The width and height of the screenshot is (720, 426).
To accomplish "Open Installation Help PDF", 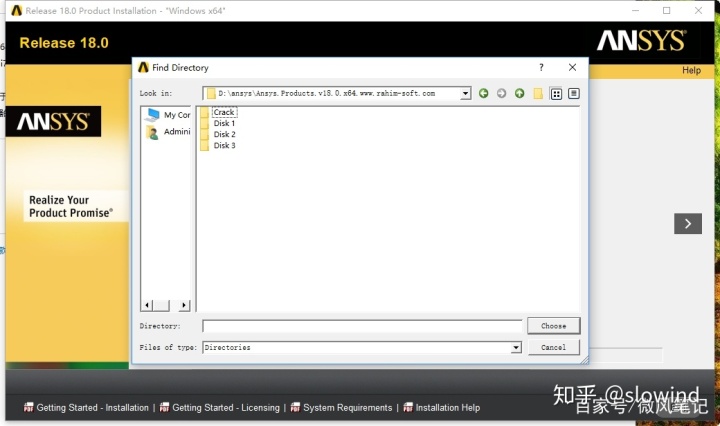I will pos(442,408).
